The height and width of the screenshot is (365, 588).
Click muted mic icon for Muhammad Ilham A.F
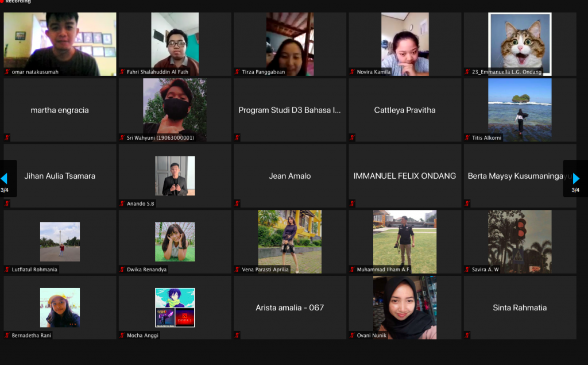[352, 269]
